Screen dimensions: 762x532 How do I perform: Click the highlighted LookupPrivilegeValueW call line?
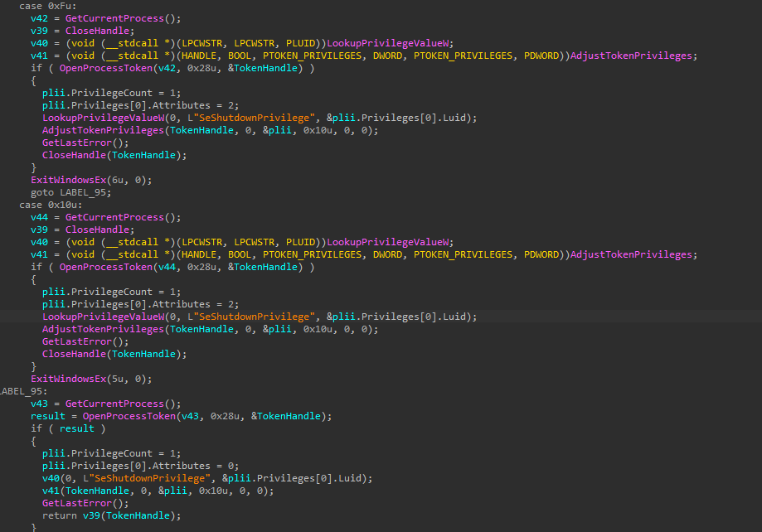[x=260, y=317]
